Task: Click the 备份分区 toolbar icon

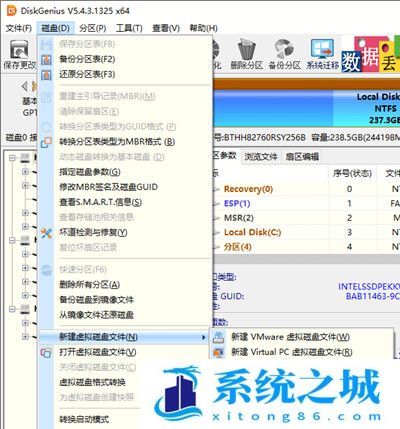Action: [284, 49]
